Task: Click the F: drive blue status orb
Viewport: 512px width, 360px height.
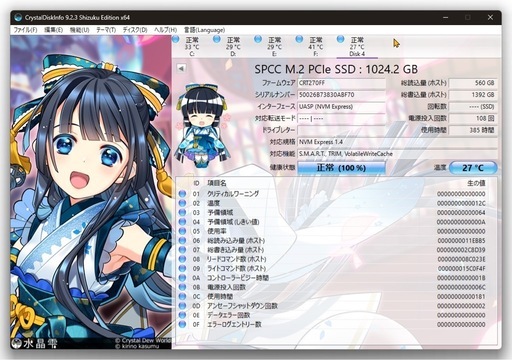Action: click(299, 39)
